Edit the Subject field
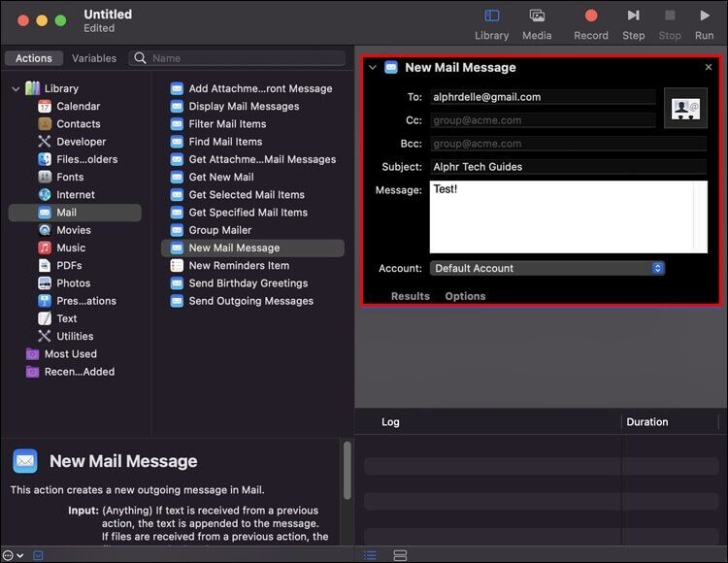Screen dimensions: 728x563 click(568, 167)
